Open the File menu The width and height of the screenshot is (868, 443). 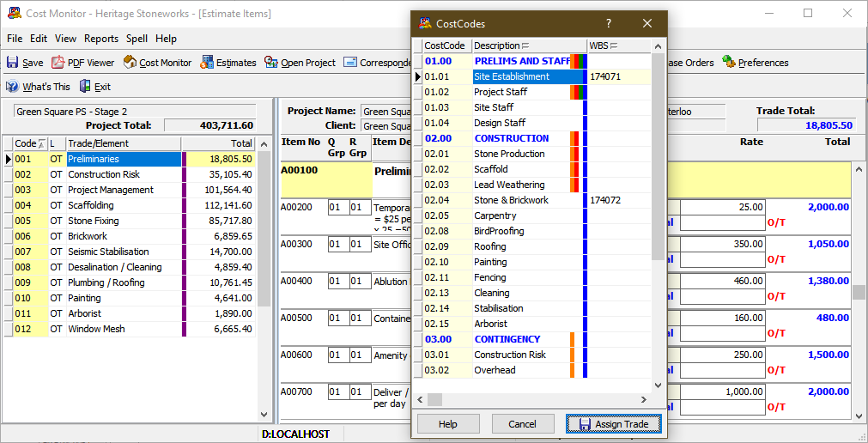point(15,39)
